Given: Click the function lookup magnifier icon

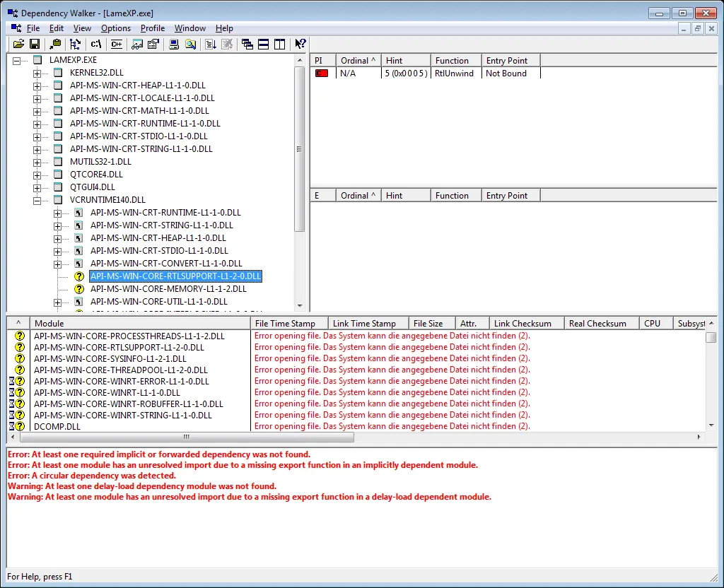Looking at the screenshot, I should [x=190, y=44].
